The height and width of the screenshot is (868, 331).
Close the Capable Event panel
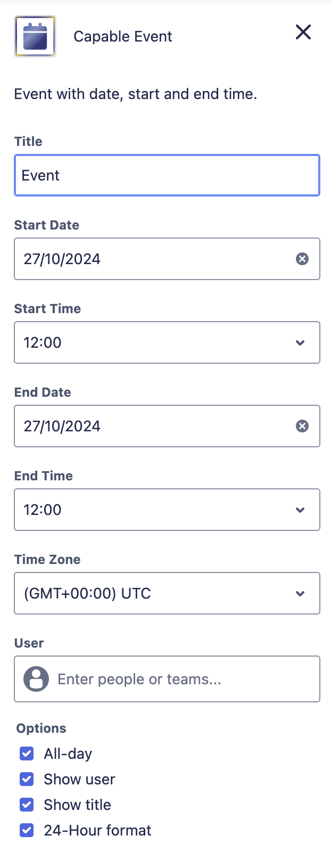303,32
